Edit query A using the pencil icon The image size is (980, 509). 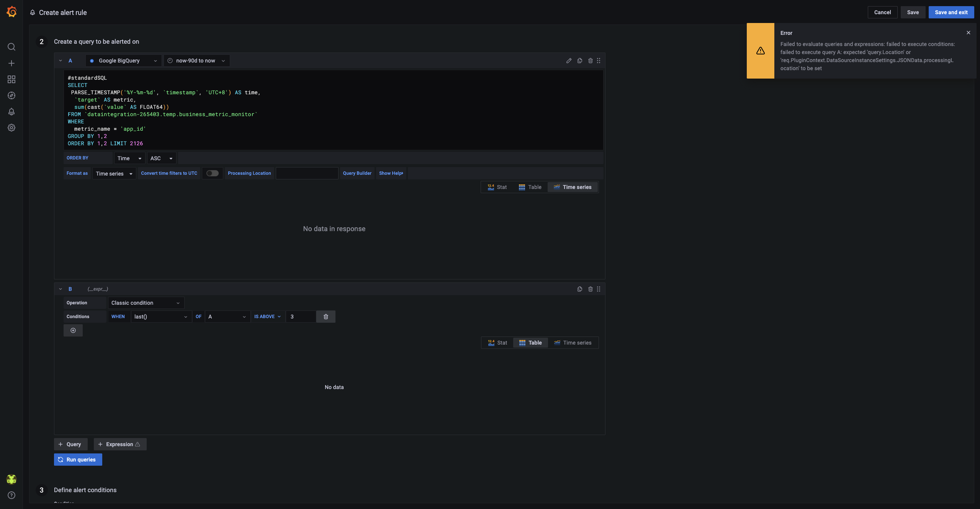569,61
